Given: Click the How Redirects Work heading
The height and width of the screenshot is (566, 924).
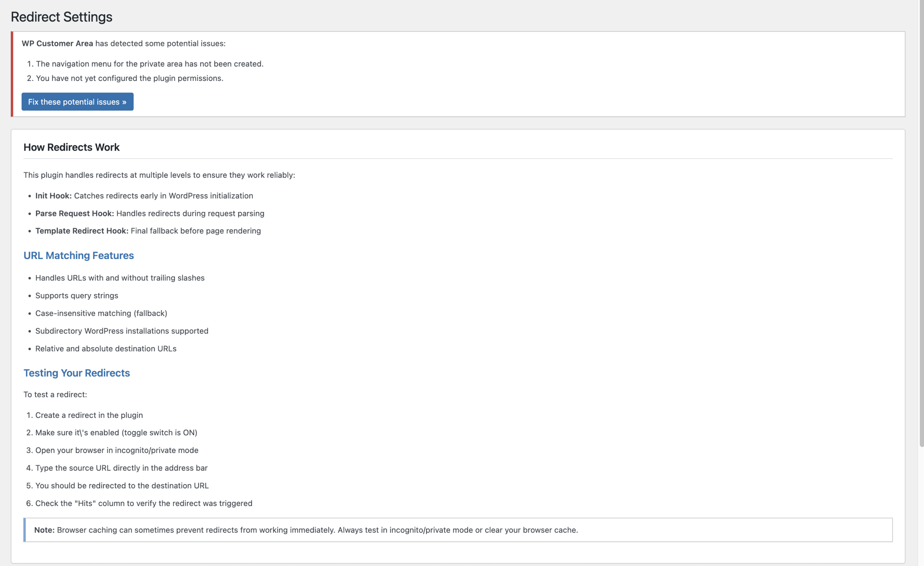Looking at the screenshot, I should [x=71, y=147].
